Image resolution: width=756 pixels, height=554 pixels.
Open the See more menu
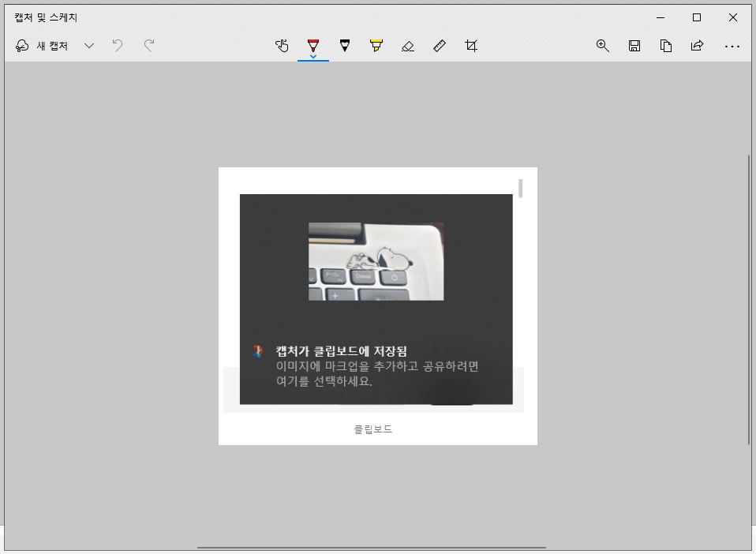point(732,45)
